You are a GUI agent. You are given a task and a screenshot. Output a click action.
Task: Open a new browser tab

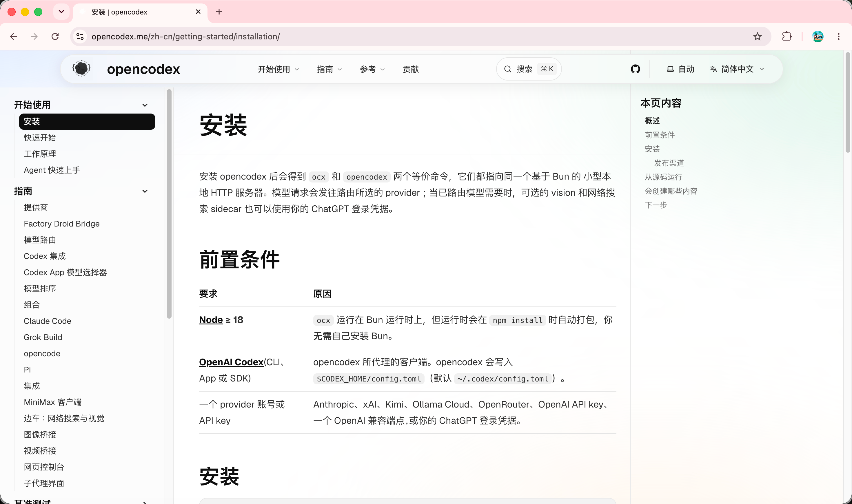219,12
